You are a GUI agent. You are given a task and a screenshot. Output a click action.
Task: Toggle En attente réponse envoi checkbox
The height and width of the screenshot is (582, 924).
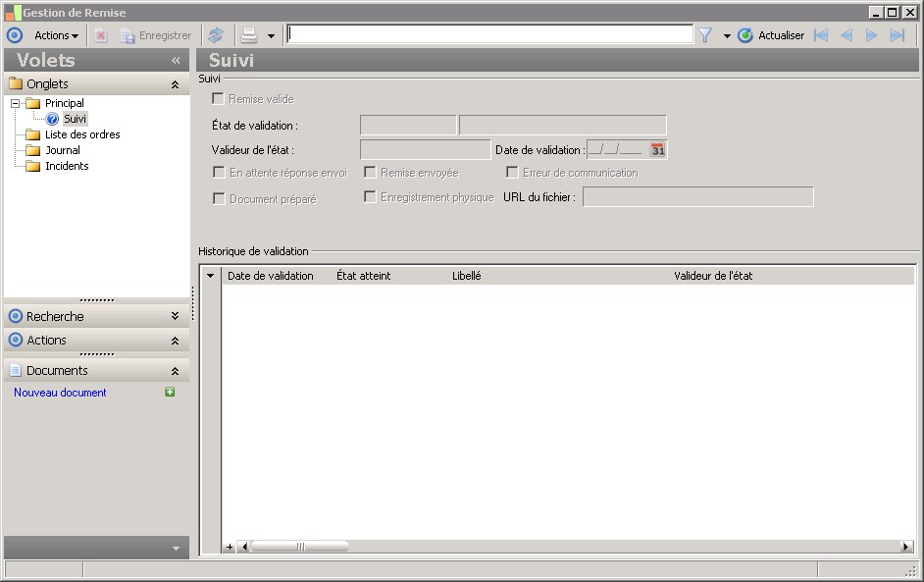click(x=219, y=172)
